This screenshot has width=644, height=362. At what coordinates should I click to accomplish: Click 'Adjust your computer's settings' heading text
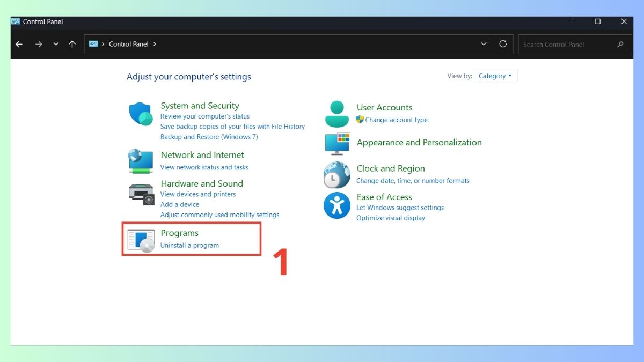click(189, 77)
